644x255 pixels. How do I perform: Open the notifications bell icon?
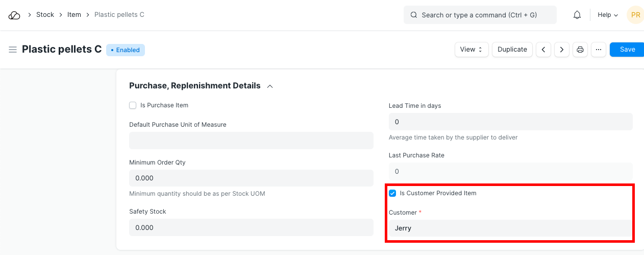click(577, 15)
